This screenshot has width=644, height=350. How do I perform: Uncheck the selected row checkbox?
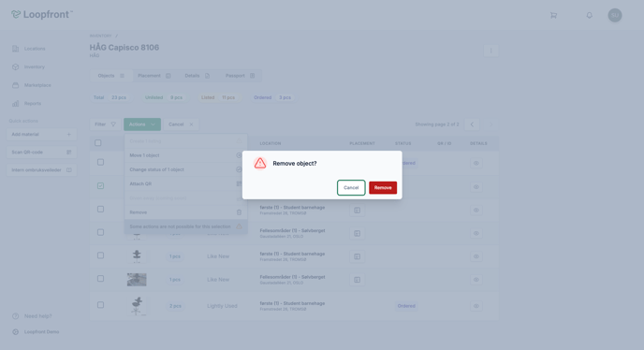pos(101,185)
